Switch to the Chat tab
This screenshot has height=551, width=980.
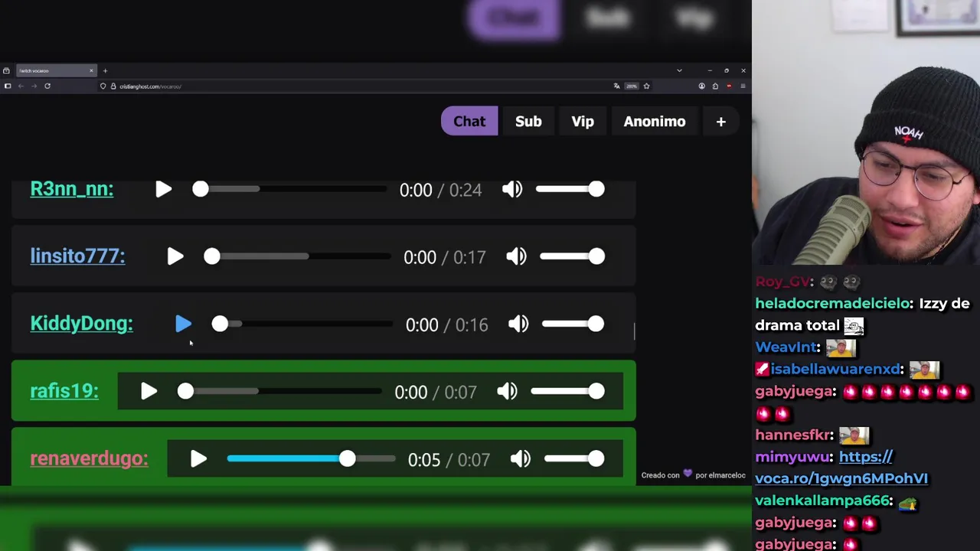pyautogui.click(x=469, y=122)
